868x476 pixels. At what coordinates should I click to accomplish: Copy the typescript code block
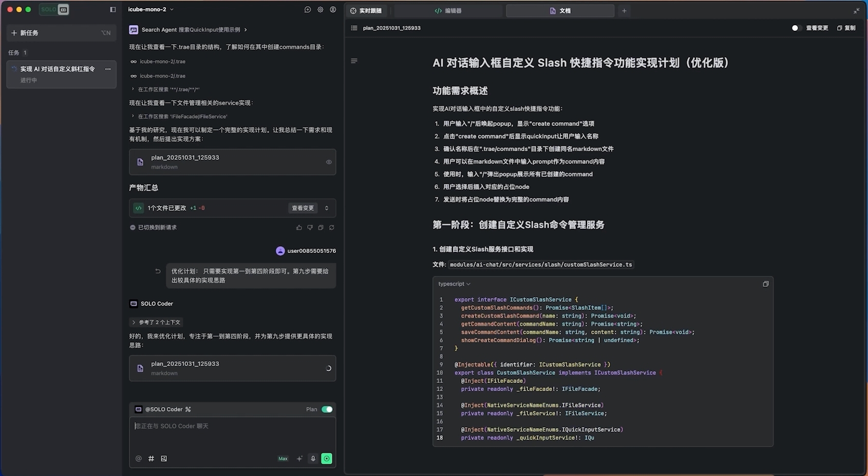click(x=765, y=284)
